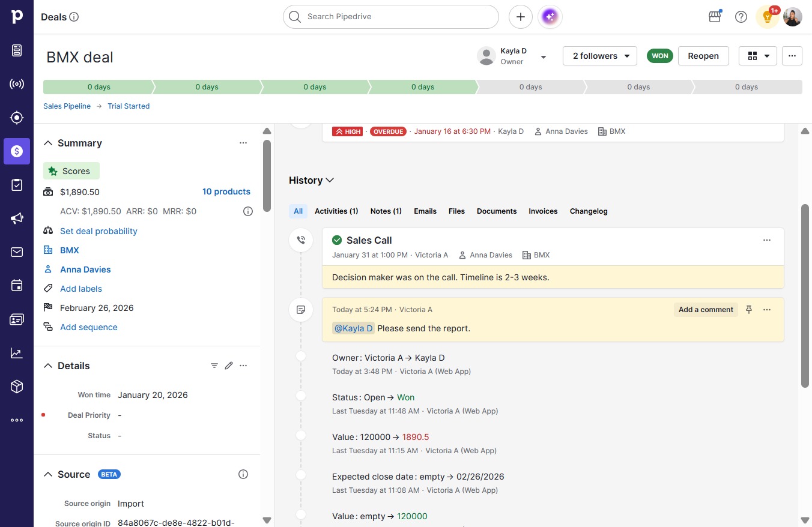Open the Sales Call ellipsis menu

tap(767, 240)
